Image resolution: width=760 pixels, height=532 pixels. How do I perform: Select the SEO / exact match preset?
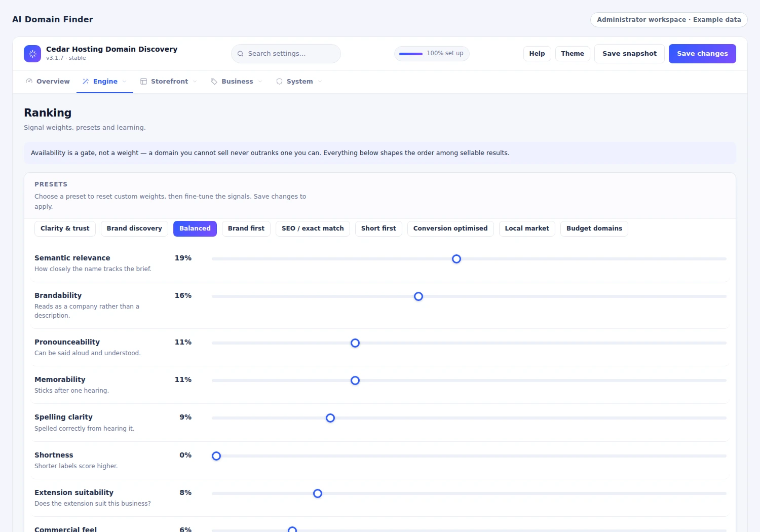313,229
